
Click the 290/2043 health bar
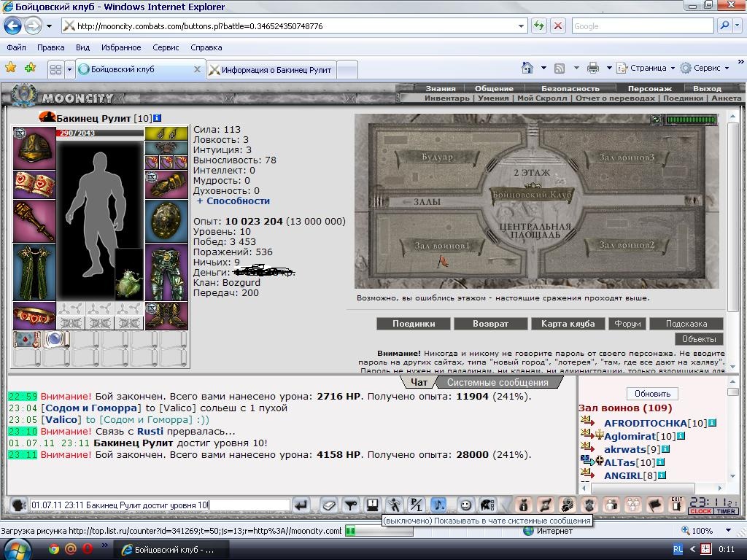click(99, 133)
